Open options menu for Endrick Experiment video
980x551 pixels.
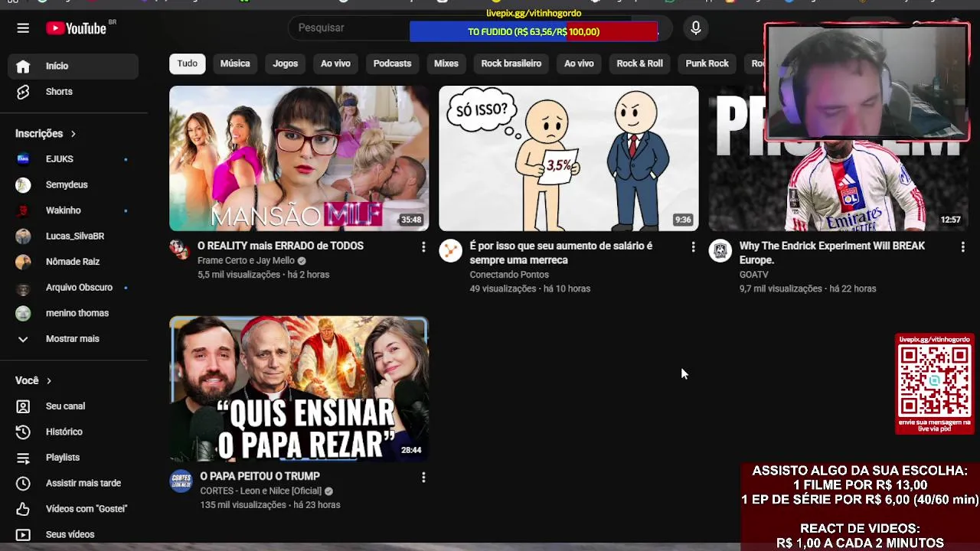point(963,246)
